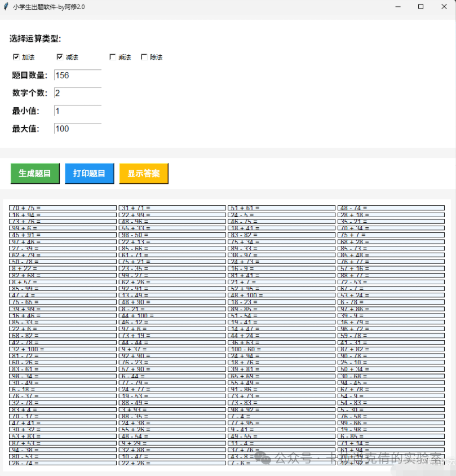Viewport: 456px width, 476px height.
Task: Close the 小学生出题软件 window
Action: (x=443, y=6)
